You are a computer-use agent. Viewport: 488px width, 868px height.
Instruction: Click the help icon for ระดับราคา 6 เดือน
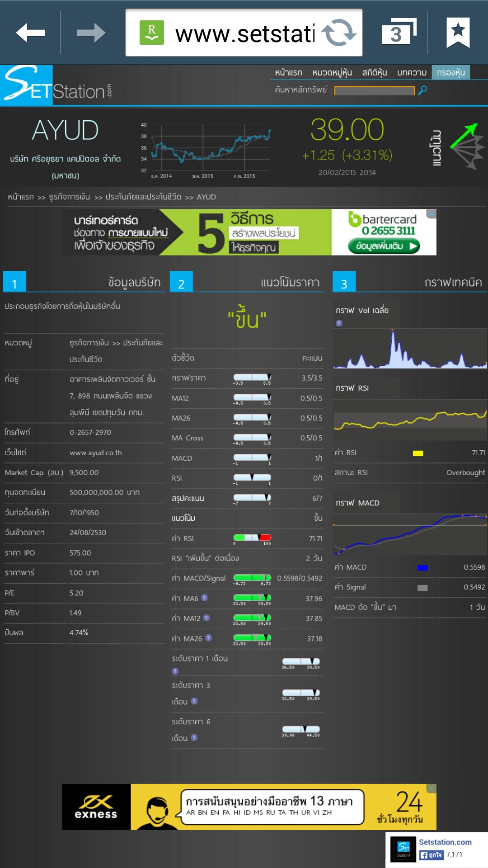pos(194,737)
